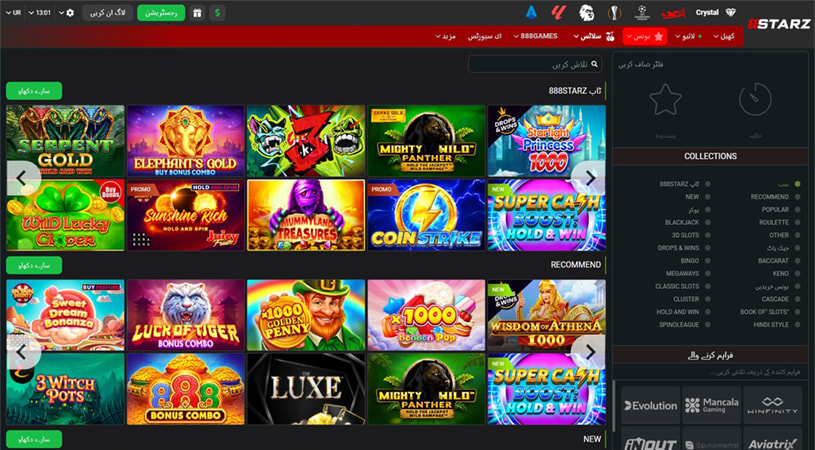
Task: Click the green رجسٹریشن registration button
Action: (161, 13)
